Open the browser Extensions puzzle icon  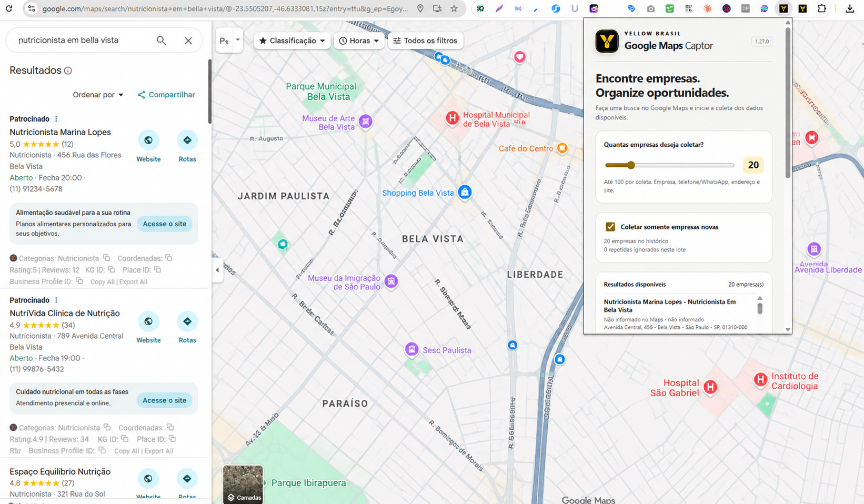[x=821, y=8]
